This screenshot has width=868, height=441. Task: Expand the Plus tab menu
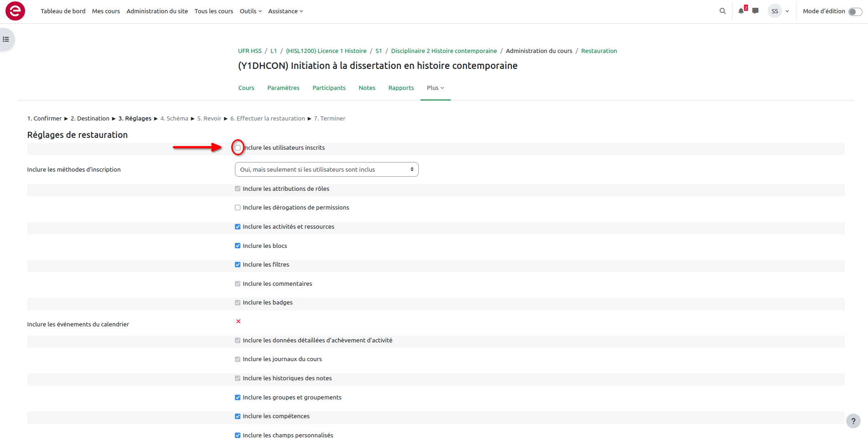[x=435, y=88]
